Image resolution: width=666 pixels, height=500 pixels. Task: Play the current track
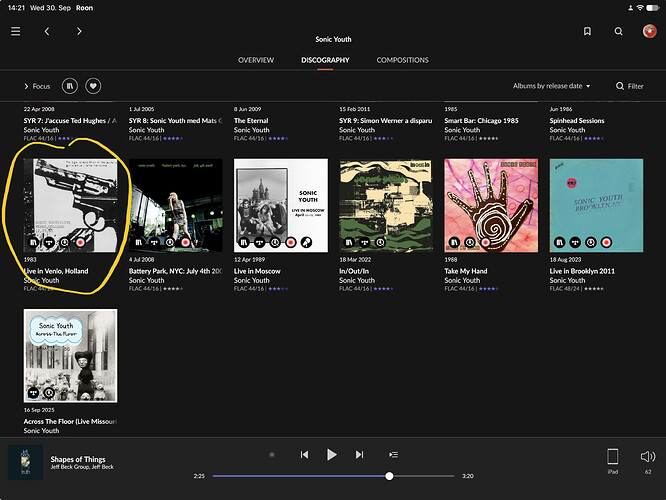332,455
